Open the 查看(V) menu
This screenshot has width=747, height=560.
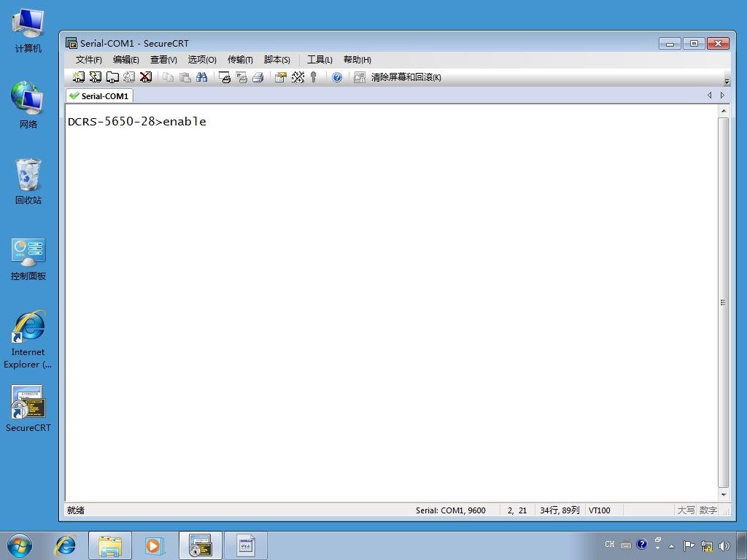[163, 60]
